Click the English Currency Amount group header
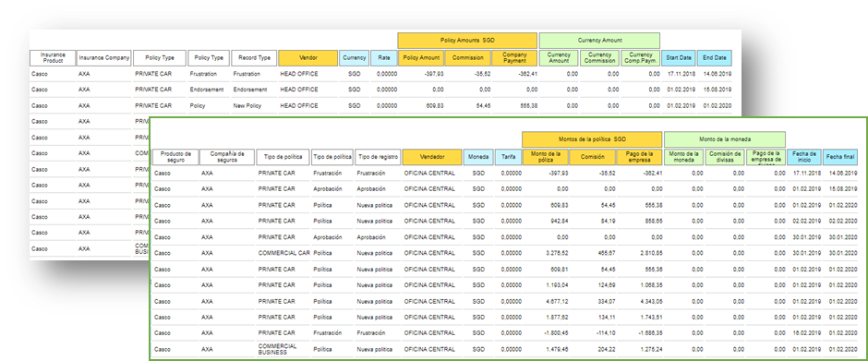 [599, 41]
